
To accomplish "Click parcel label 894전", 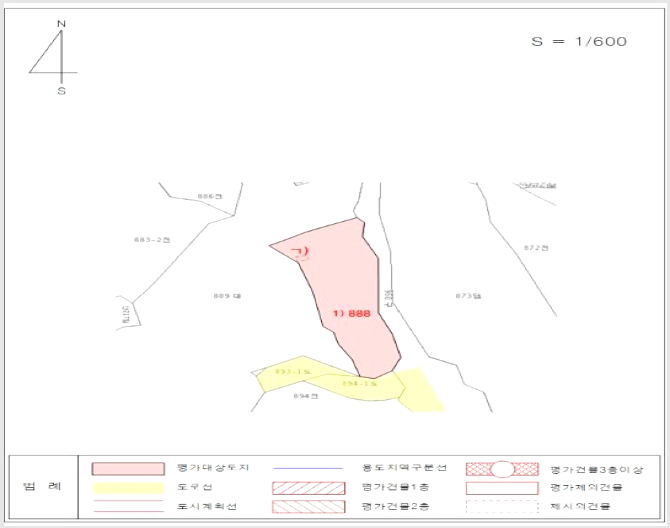I will click(x=306, y=396).
